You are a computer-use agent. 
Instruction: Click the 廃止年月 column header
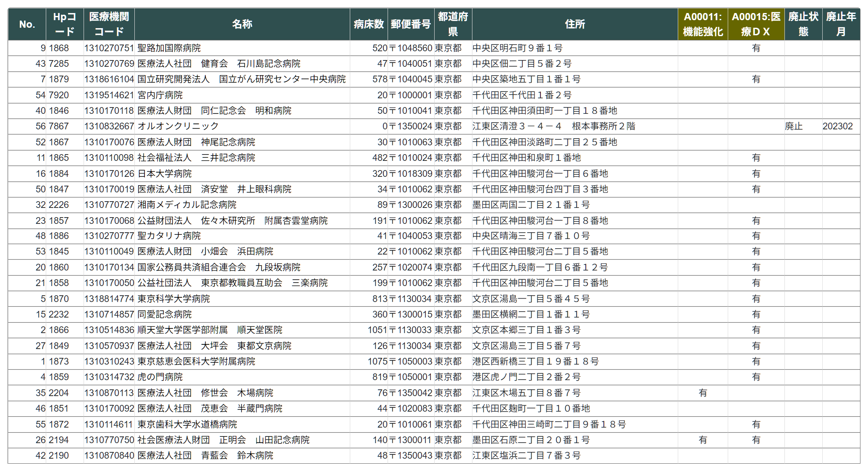click(x=841, y=24)
